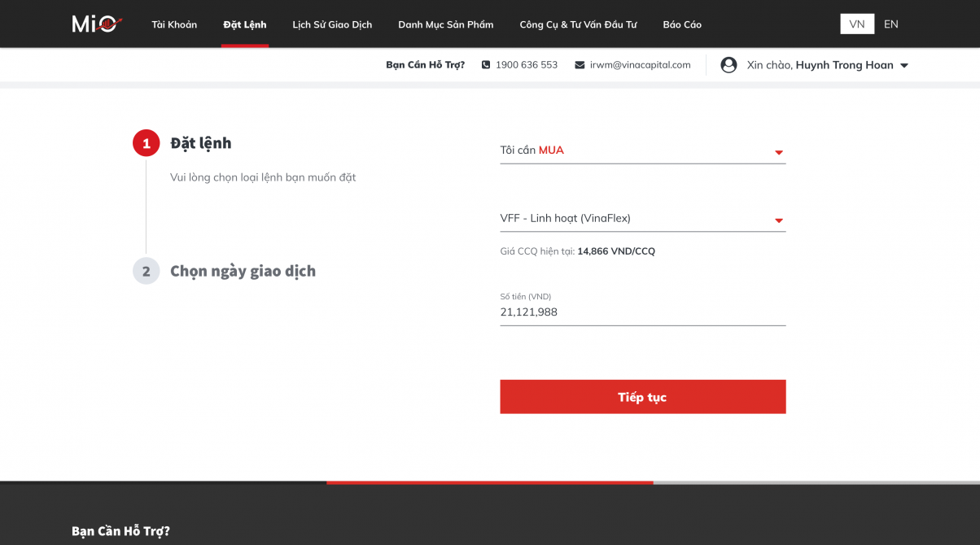
Task: Click step 2 gray circle badge
Action: click(x=147, y=271)
